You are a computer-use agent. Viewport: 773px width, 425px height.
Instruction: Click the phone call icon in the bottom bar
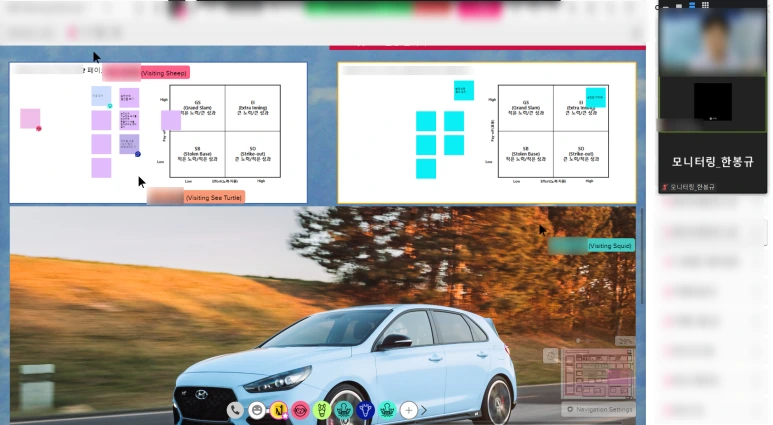click(236, 410)
